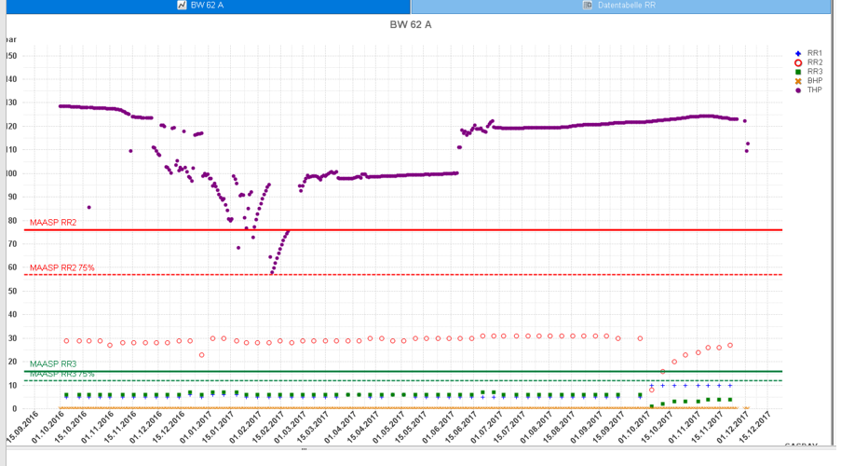Image resolution: width=868 pixels, height=466 pixels.
Task: Click the BHP orange cross legend marker
Action: coord(798,81)
